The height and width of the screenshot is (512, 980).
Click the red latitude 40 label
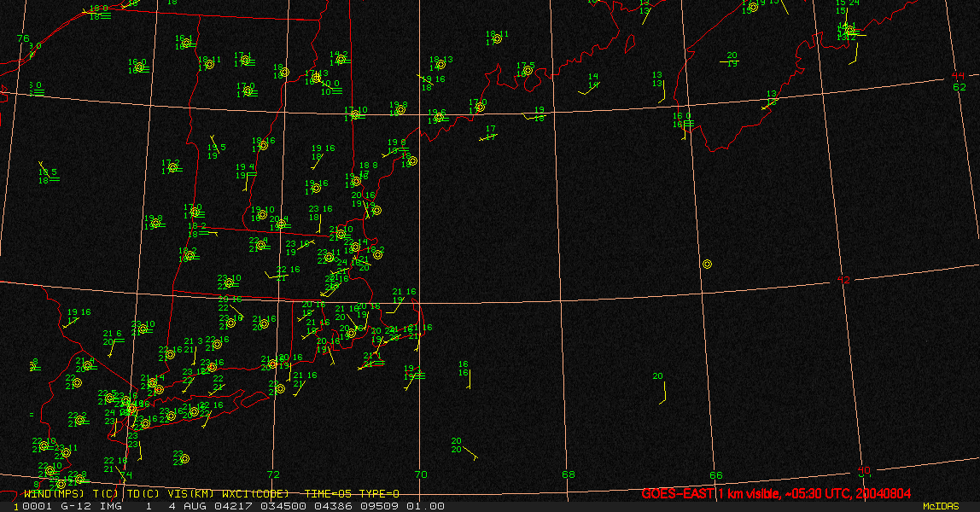pyautogui.click(x=864, y=470)
